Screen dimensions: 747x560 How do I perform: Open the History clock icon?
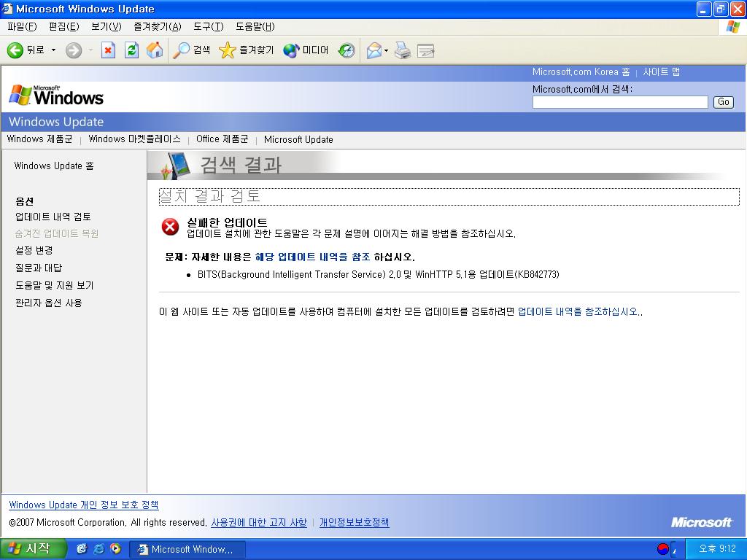(x=347, y=50)
